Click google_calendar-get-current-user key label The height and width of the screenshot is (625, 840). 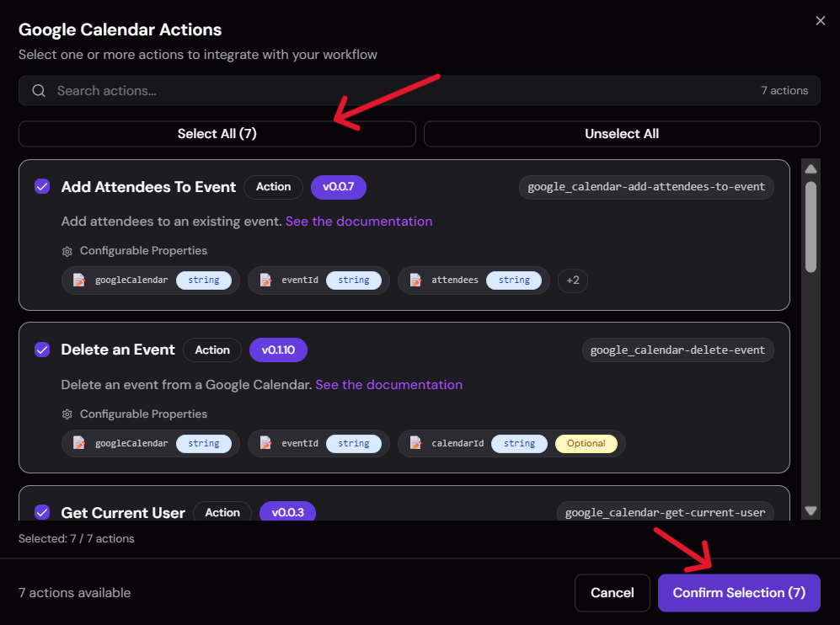point(666,512)
